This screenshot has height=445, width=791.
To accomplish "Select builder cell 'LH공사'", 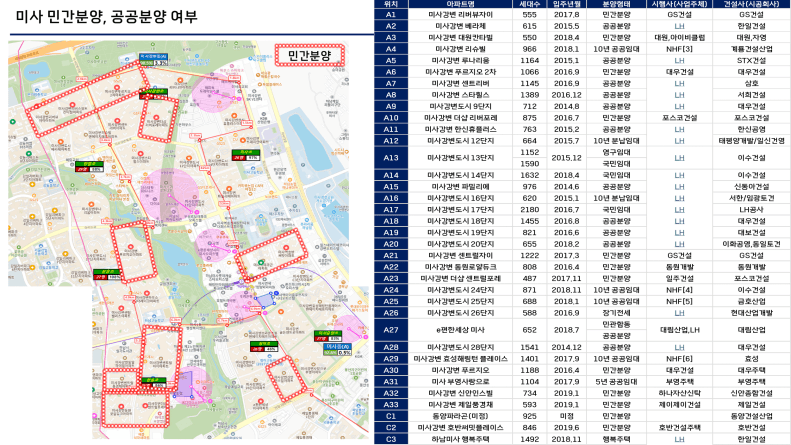I will pyautogui.click(x=751, y=209).
